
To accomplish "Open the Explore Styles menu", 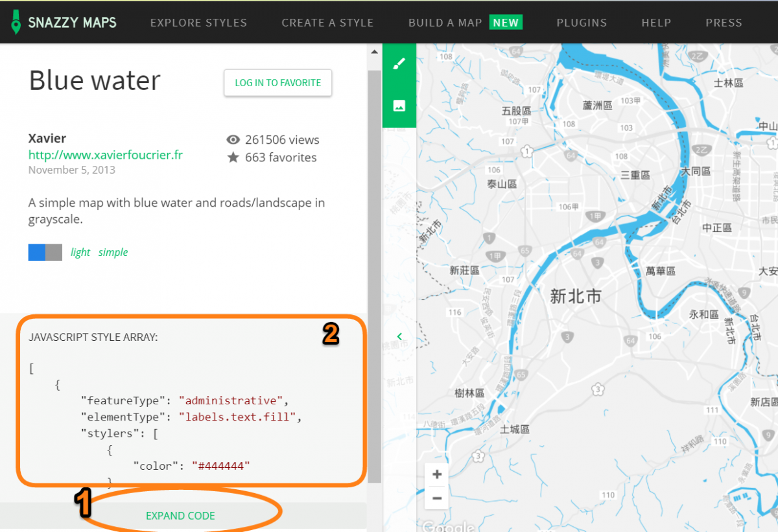I will pos(198,22).
